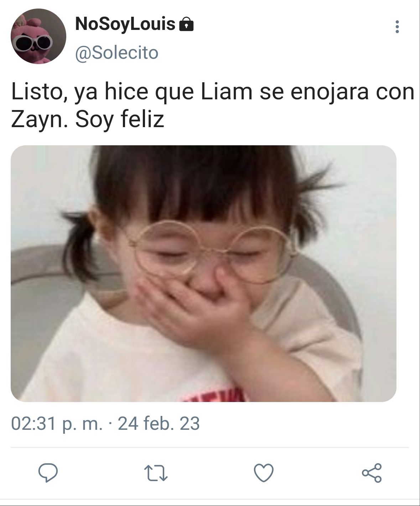Click the NoSoyLouis display name
The image size is (420, 506).
point(125,24)
